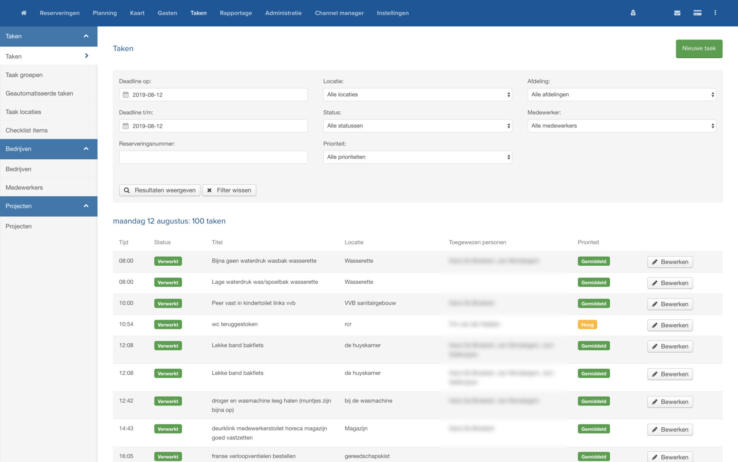The width and height of the screenshot is (738, 462).
Task: Click 'franse verloopventielen bestellen' task title
Action: pyautogui.click(x=254, y=456)
